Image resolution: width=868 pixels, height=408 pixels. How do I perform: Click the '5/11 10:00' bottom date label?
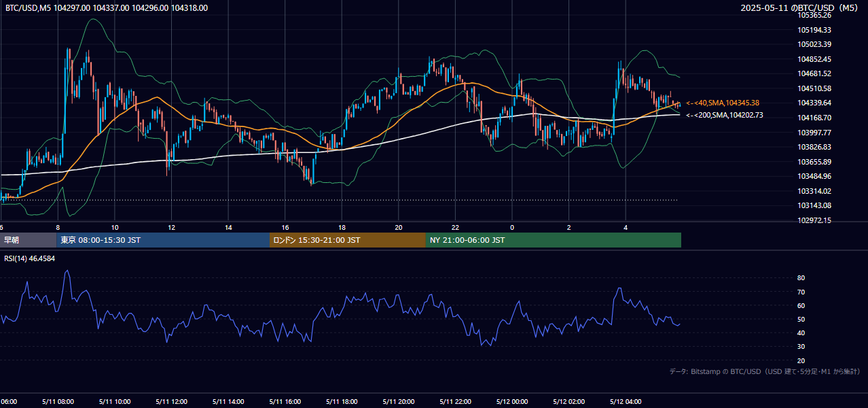(x=115, y=401)
